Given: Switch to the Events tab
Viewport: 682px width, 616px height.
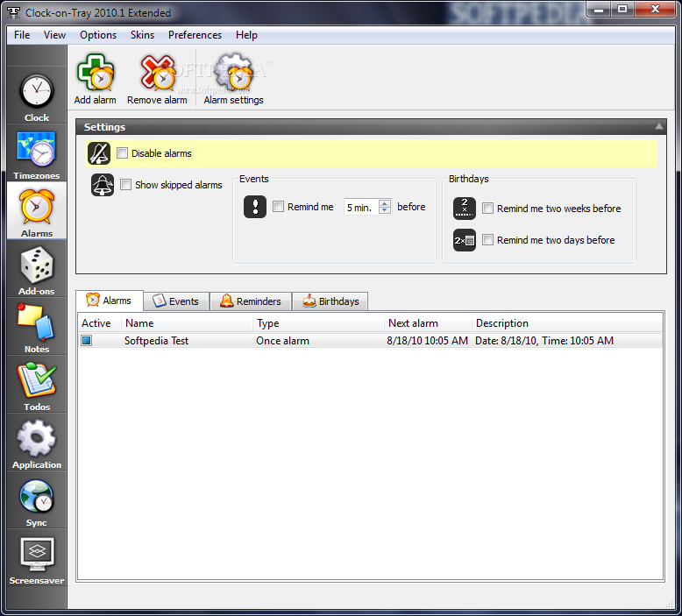Looking at the screenshot, I should 176,301.
